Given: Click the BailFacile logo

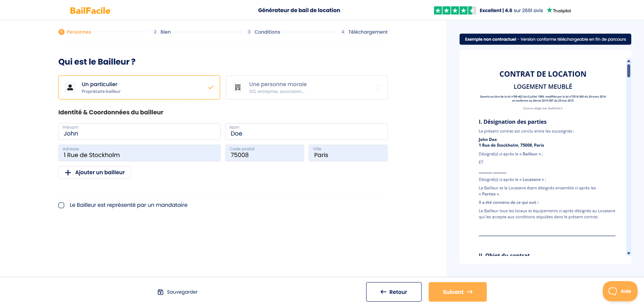Looking at the screenshot, I should tap(90, 10).
